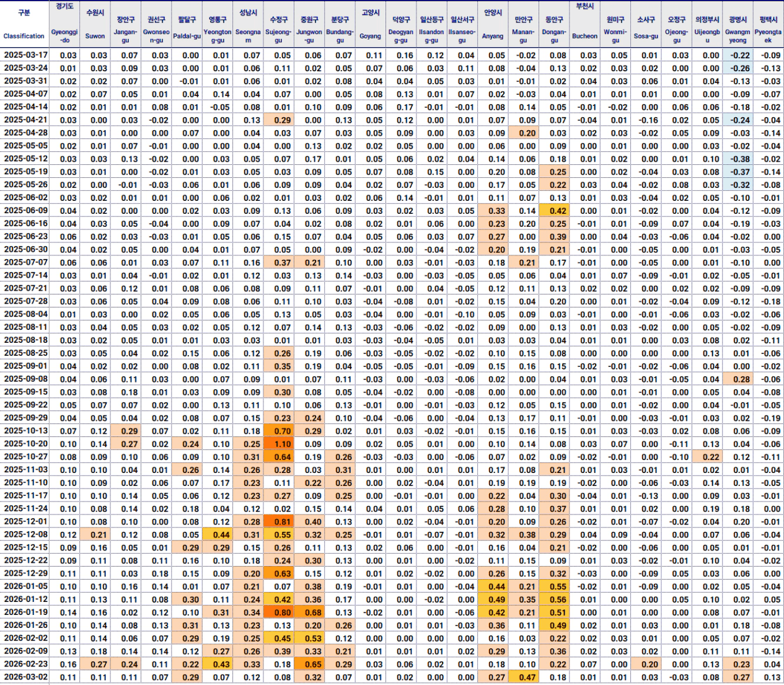Select the 권선구 Gwonseon-gu column header
This screenshot has height=685, width=784.
click(x=156, y=24)
